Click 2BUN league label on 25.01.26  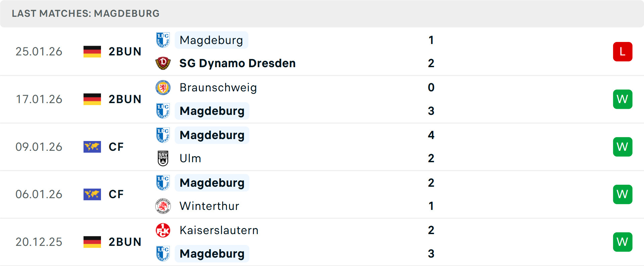point(125,52)
